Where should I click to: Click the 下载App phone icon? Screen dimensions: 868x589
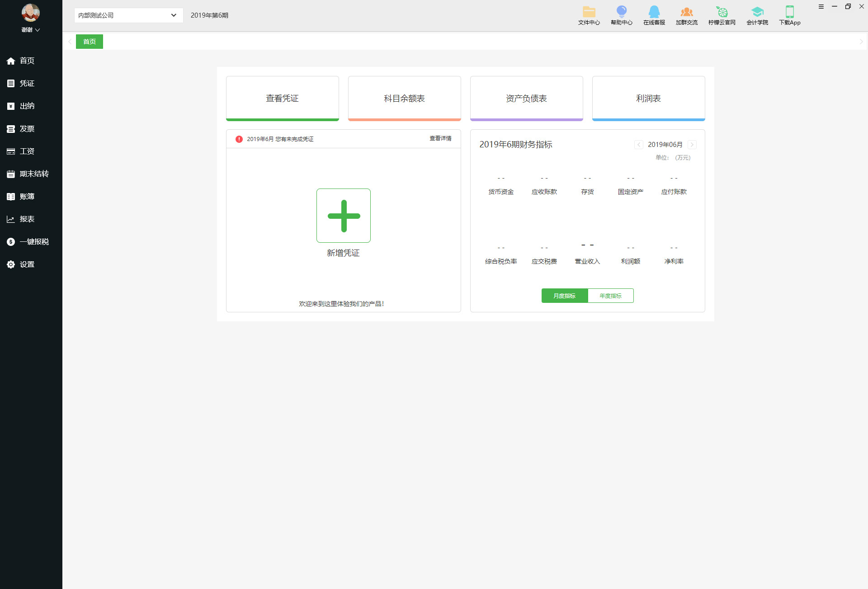click(x=789, y=12)
